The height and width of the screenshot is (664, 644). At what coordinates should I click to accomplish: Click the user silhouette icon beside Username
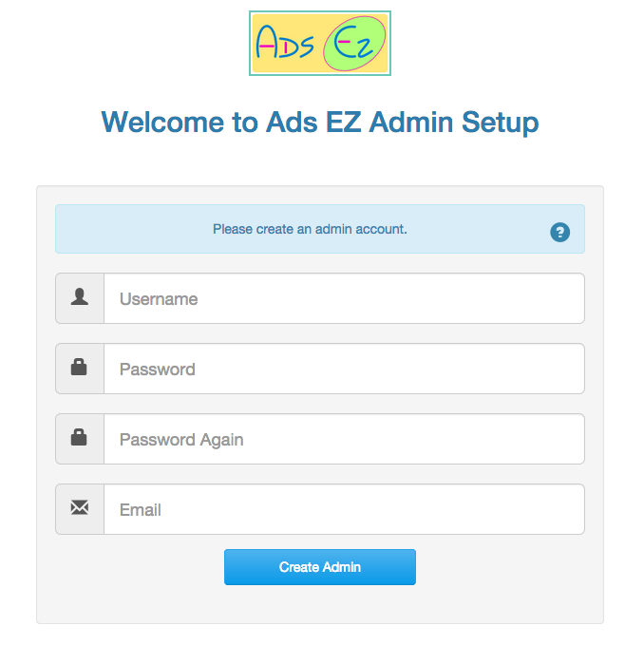click(x=80, y=296)
